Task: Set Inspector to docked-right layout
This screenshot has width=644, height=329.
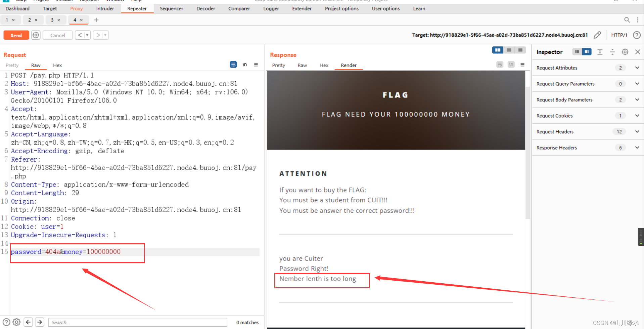Action: [587, 52]
